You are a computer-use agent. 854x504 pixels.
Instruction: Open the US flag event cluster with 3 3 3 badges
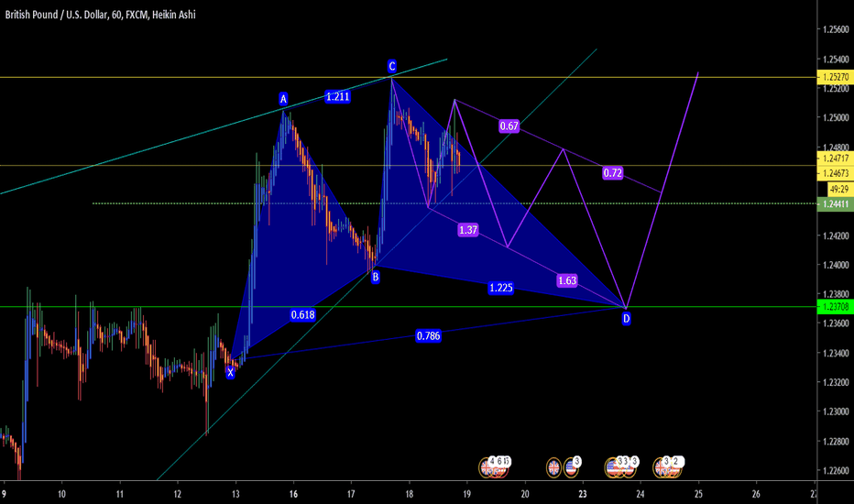(x=621, y=467)
